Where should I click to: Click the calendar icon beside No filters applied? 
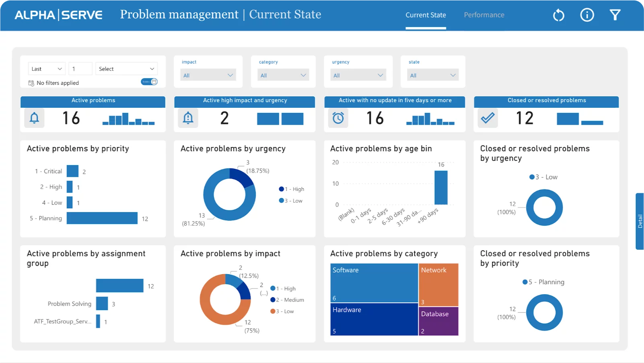tap(31, 83)
